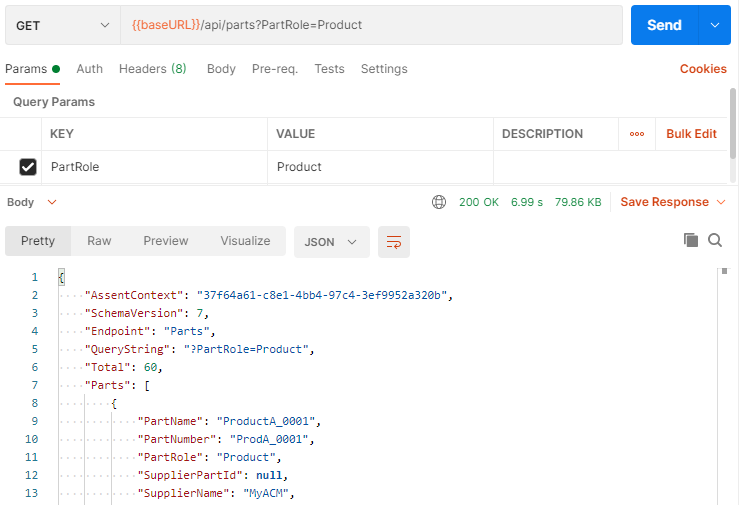This screenshot has height=505, width=741.
Task: Click line number 7 in the gutter
Action: pos(34,385)
